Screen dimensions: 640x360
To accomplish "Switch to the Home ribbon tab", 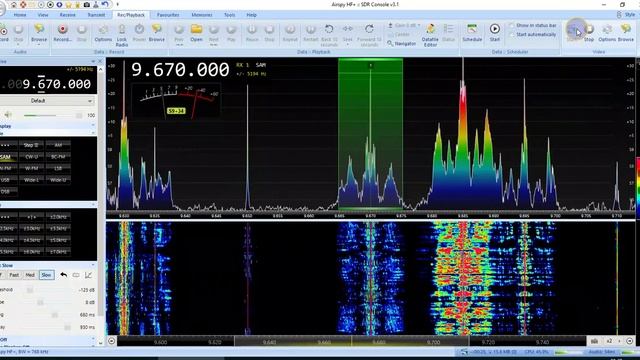I will coord(20,15).
